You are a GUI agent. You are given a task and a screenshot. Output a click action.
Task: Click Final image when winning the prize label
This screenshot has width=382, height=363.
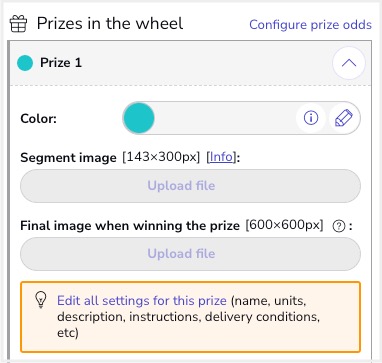(x=130, y=226)
